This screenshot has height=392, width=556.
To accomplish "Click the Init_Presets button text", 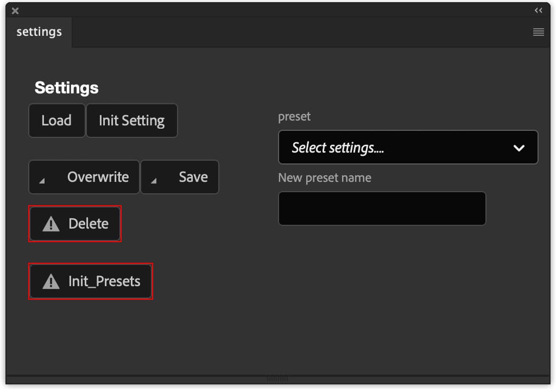I will pyautogui.click(x=104, y=281).
